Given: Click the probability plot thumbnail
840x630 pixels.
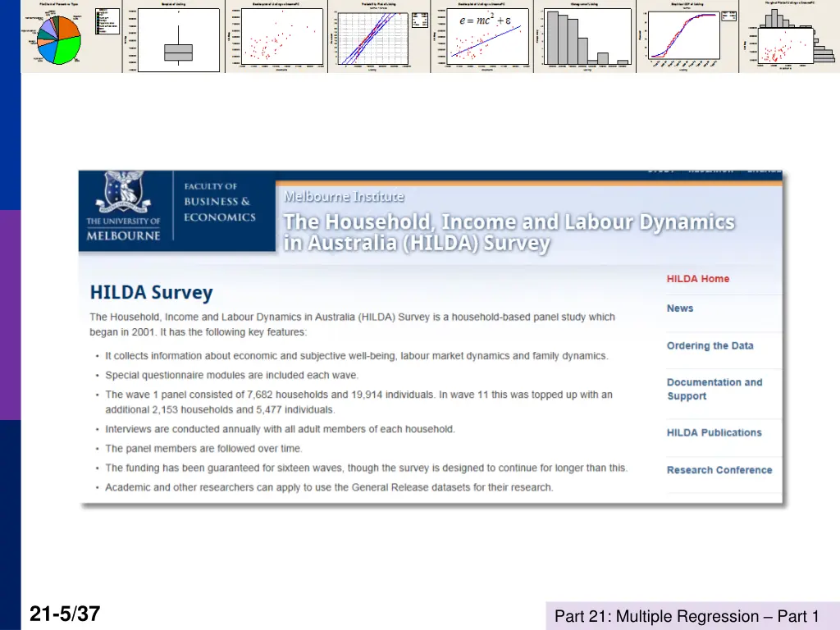Looking at the screenshot, I should pyautogui.click(x=379, y=36).
